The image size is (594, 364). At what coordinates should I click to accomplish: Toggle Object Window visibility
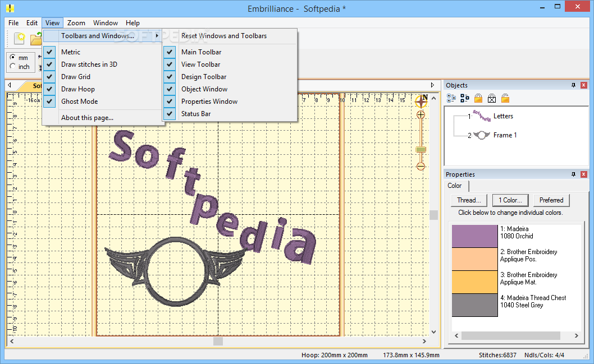(x=230, y=89)
